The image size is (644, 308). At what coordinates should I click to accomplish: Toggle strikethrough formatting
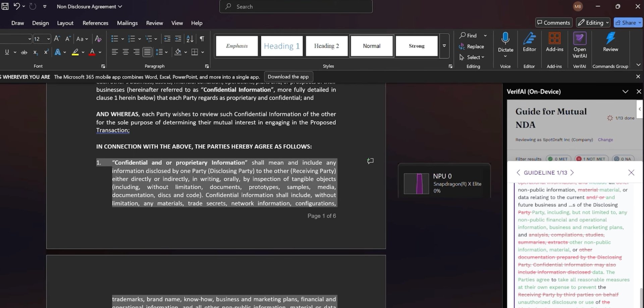(x=24, y=52)
